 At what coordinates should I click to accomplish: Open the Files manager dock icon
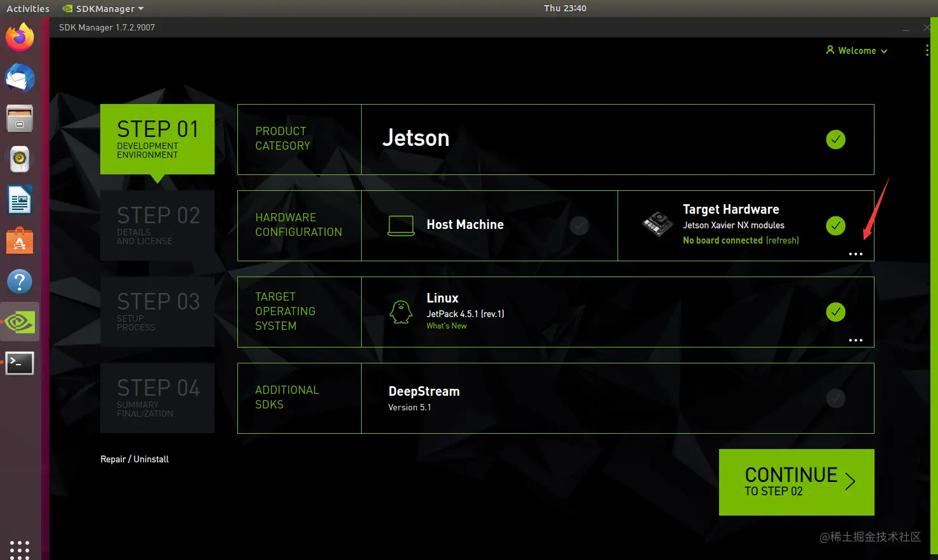20,119
